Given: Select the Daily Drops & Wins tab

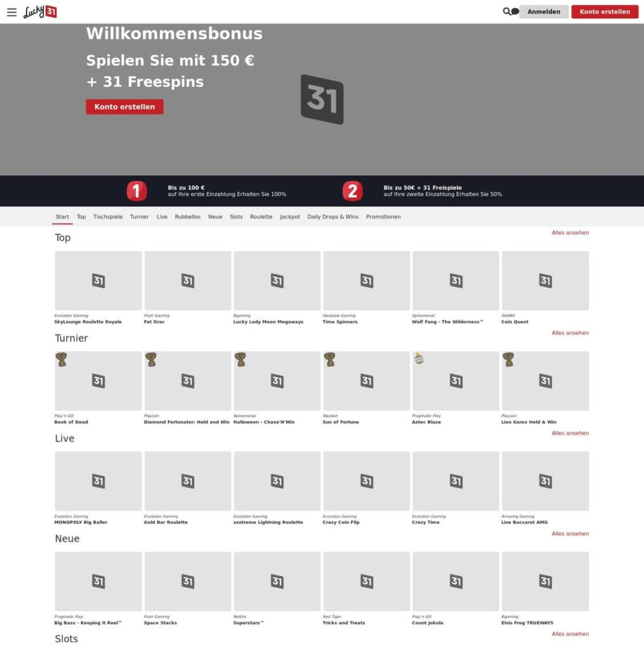Looking at the screenshot, I should pyautogui.click(x=332, y=217).
